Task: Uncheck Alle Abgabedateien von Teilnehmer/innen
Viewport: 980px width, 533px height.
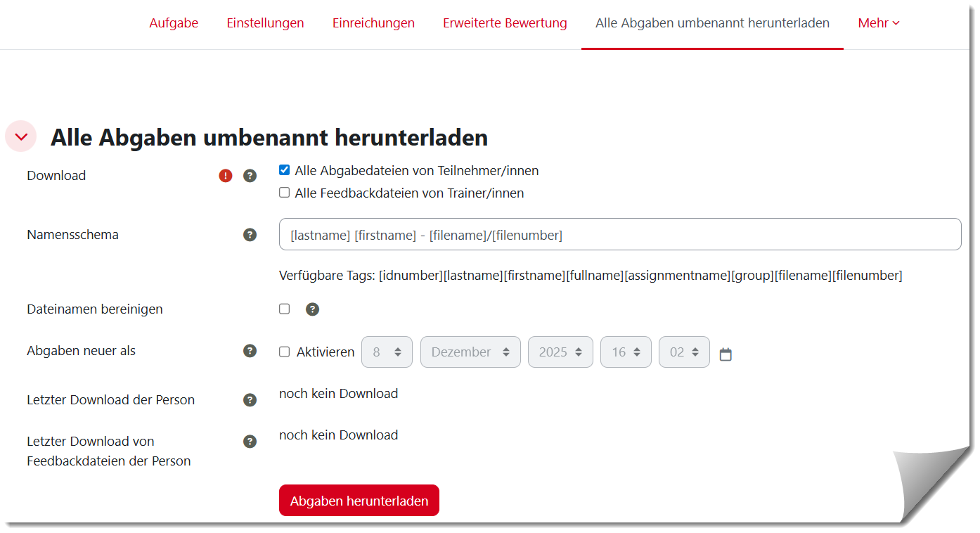Action: [x=285, y=170]
